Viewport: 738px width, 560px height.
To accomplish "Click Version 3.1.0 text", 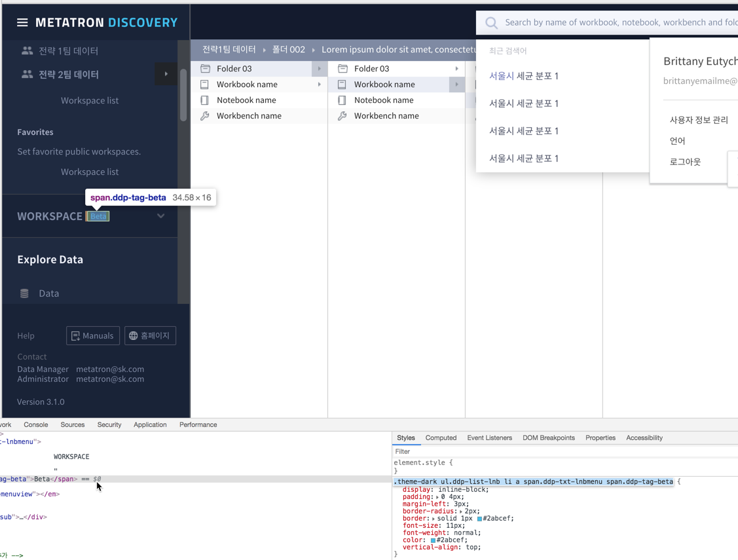I will pyautogui.click(x=41, y=402).
